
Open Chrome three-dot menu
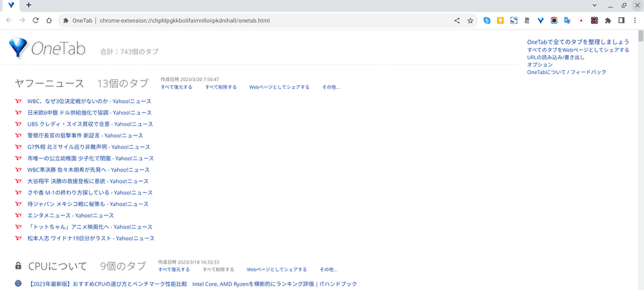pyautogui.click(x=634, y=21)
